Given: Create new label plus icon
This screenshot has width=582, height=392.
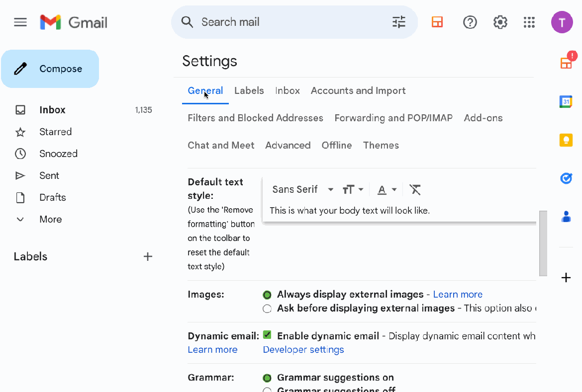Looking at the screenshot, I should click(148, 257).
